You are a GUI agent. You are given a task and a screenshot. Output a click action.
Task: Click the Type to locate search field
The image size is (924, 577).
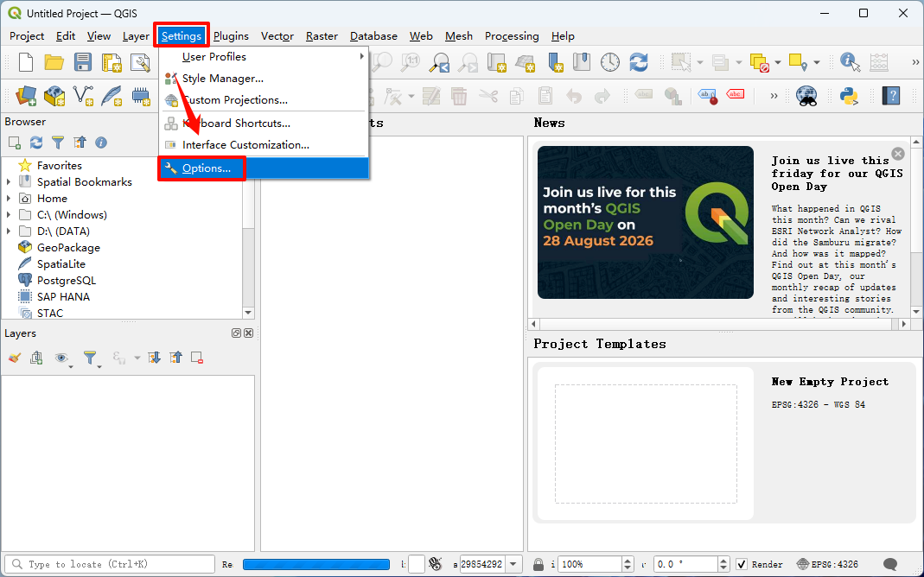click(x=109, y=564)
